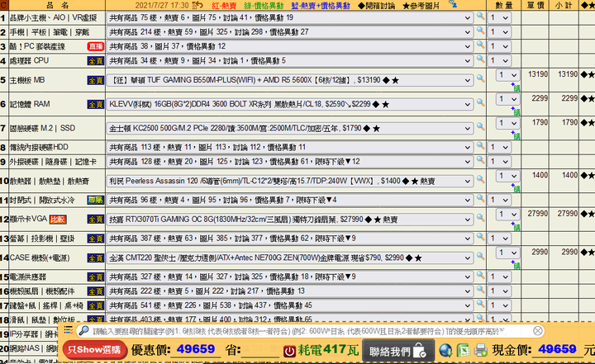The image size is (595, 364).
Task: Click the small 開 icon under 主機板 quantity
Action: [x=516, y=87]
